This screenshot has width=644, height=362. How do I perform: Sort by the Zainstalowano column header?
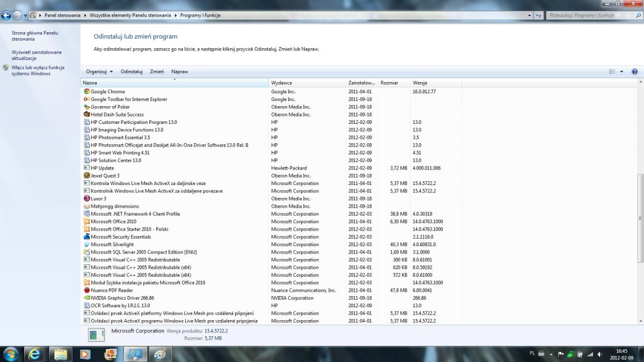pyautogui.click(x=362, y=83)
